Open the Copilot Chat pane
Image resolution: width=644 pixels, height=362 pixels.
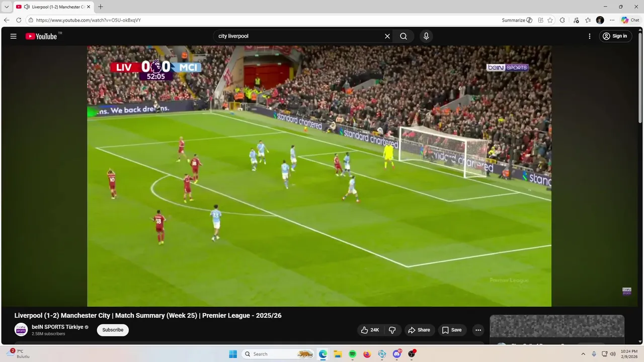point(630,20)
